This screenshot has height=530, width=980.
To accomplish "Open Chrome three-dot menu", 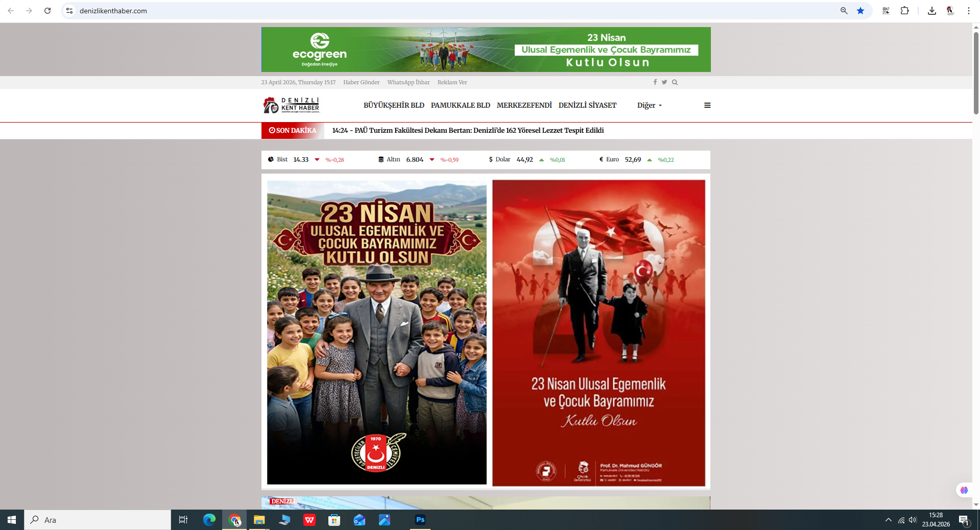I will [x=968, y=11].
